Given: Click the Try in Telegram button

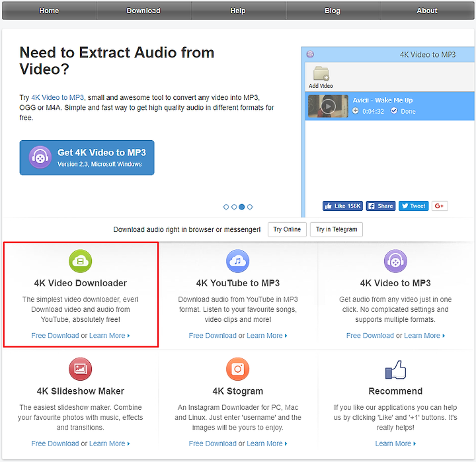Looking at the screenshot, I should pos(337,229).
